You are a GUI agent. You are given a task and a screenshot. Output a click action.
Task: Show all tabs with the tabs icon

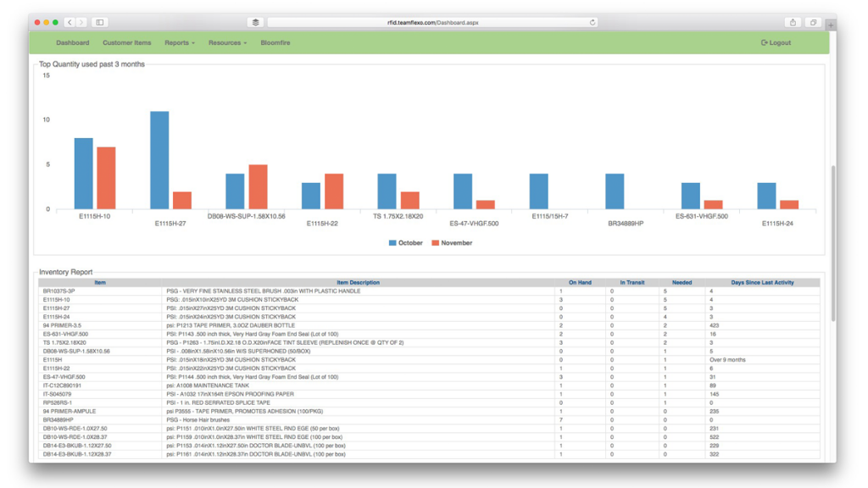pyautogui.click(x=813, y=22)
